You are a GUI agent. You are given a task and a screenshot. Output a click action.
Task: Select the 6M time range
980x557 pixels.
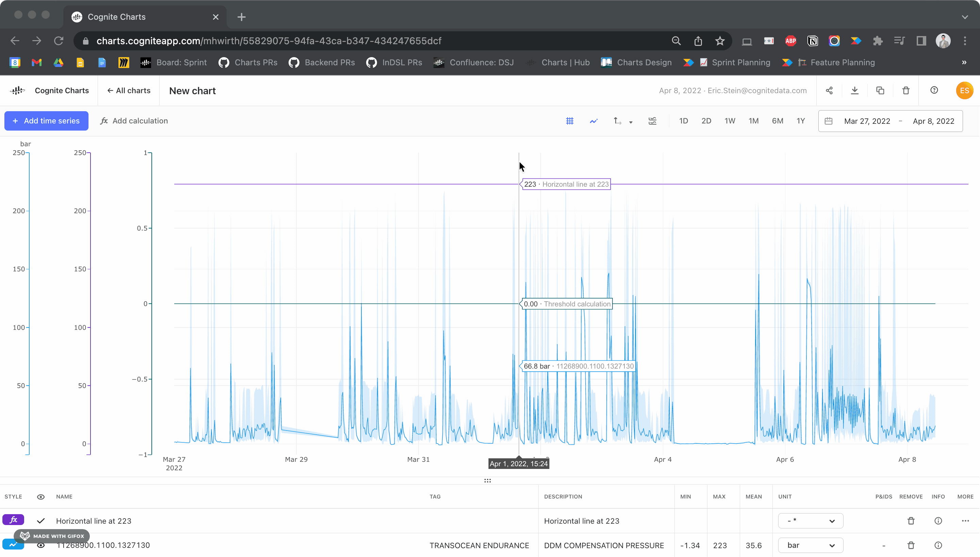(x=777, y=121)
